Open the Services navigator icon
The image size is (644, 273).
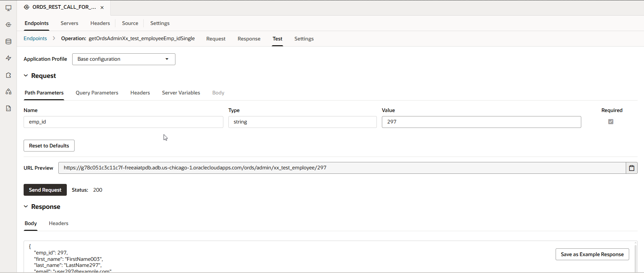pyautogui.click(x=8, y=25)
